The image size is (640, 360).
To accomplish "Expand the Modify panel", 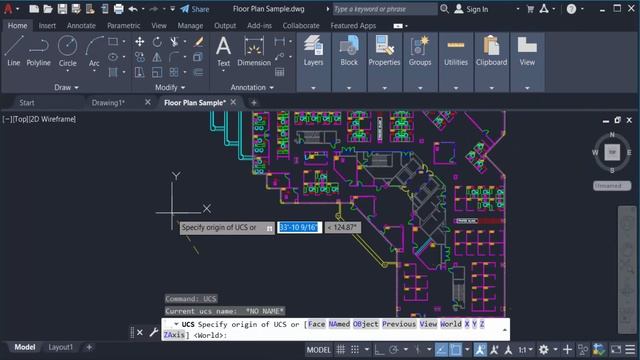I will click(170, 87).
